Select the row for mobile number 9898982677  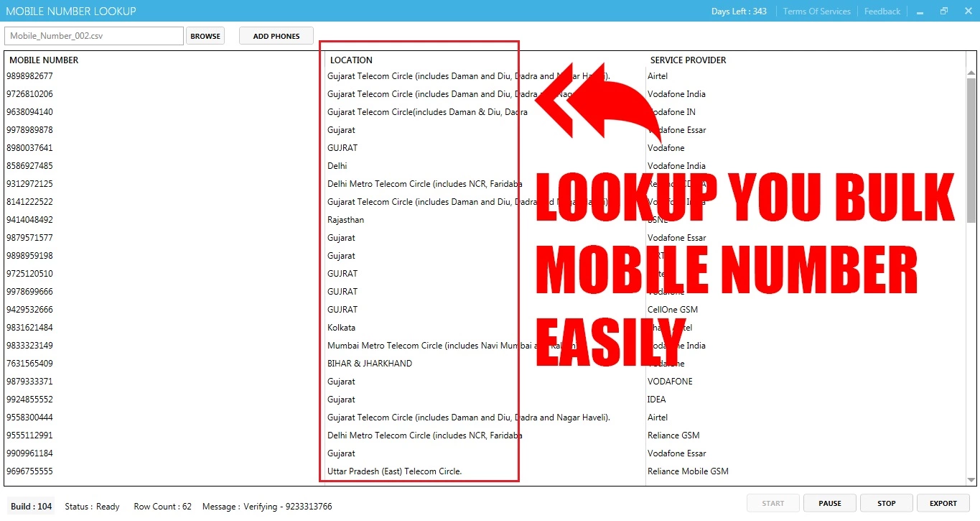point(30,76)
